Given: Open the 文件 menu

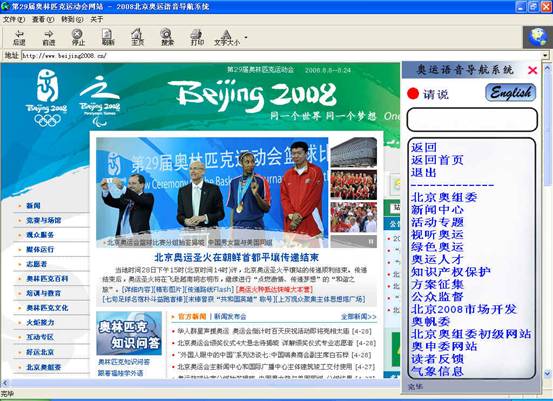Looking at the screenshot, I should pos(14,19).
